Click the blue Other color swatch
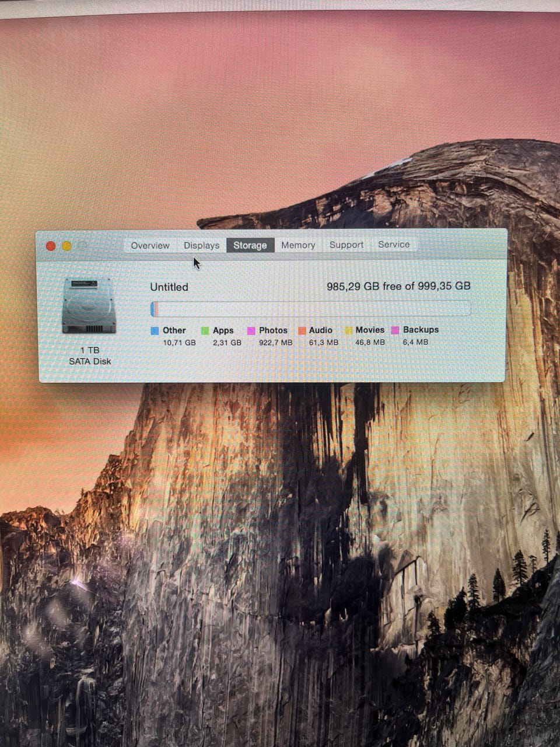The width and height of the screenshot is (560, 747). pyautogui.click(x=155, y=331)
